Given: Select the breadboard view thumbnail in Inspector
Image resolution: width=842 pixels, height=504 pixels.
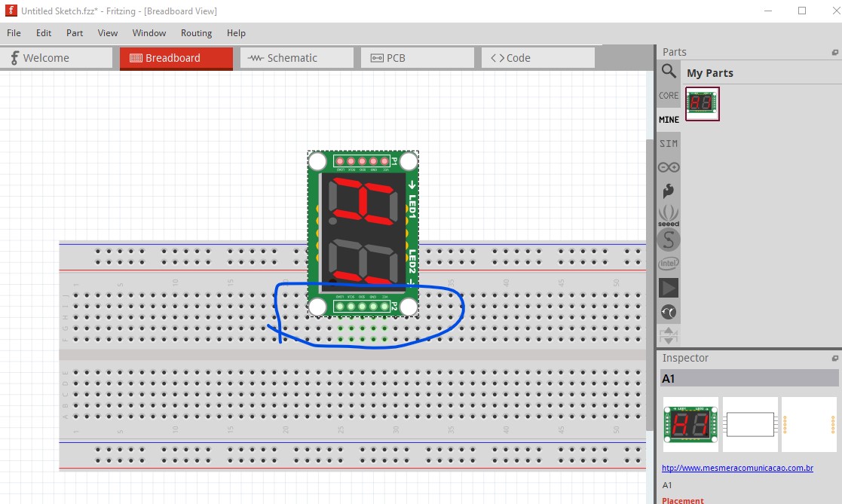Looking at the screenshot, I should (x=690, y=423).
